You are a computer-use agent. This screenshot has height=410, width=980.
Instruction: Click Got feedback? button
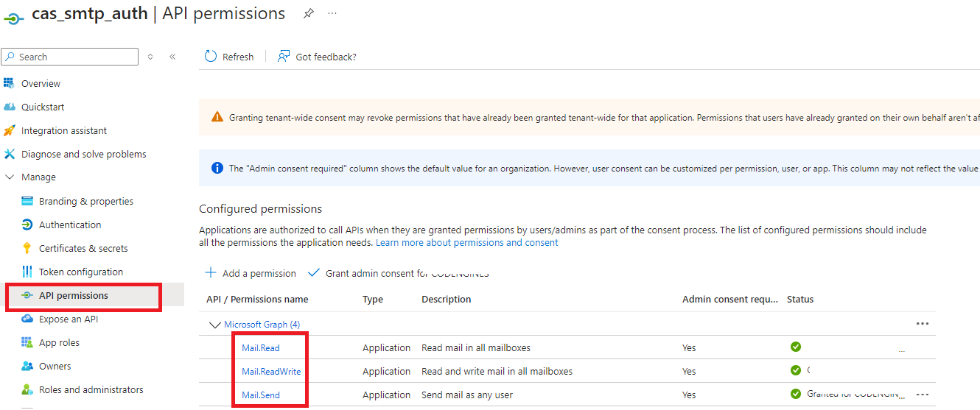pos(317,57)
